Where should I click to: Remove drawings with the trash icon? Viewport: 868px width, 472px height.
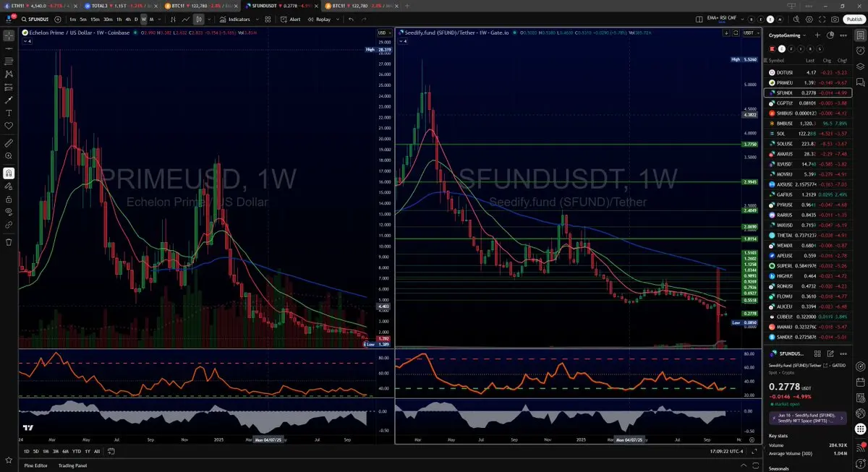click(x=9, y=241)
